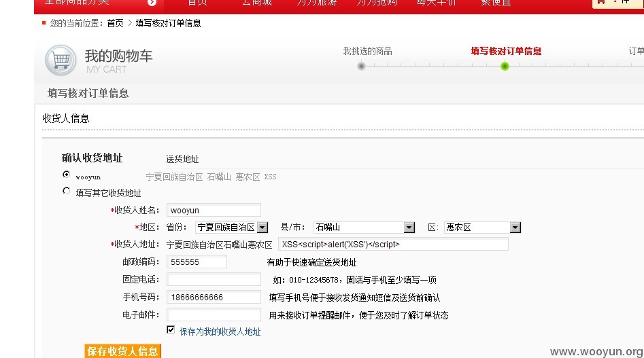This screenshot has width=644, height=358.
Task: Click the empty 固定电话 input field
Action: coord(214,279)
